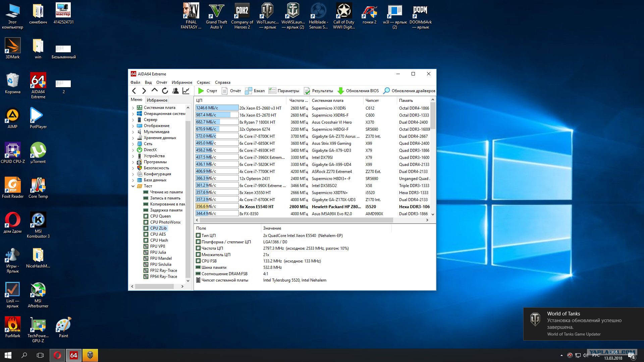Select the 8x Xeon E5540 HT result row
This screenshot has height=362, width=644.
(x=312, y=207)
